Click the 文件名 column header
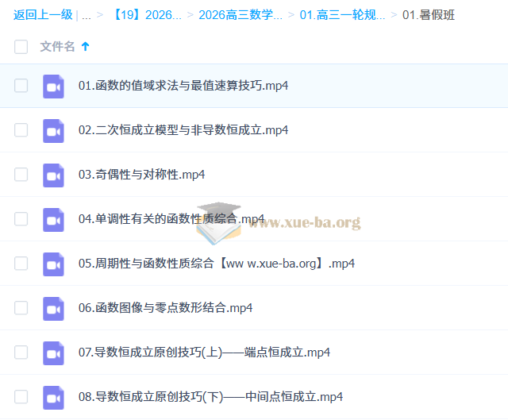Image resolution: width=508 pixels, height=420 pixels. click(57, 47)
